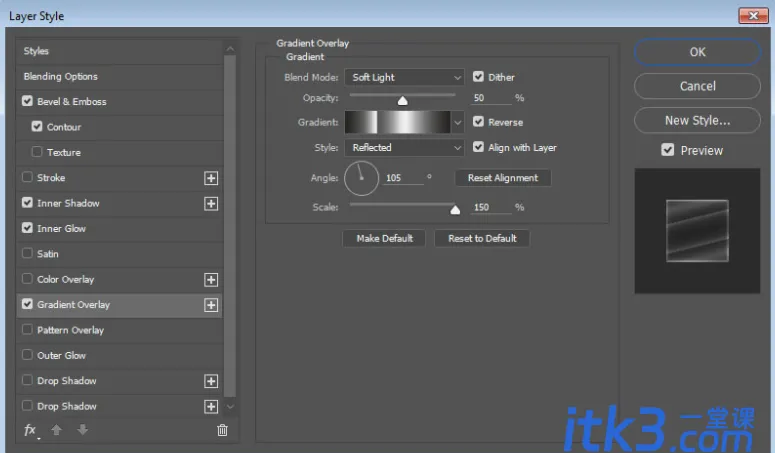The height and width of the screenshot is (453, 775).
Task: Enable the Stroke effect checkbox
Action: coord(27,177)
